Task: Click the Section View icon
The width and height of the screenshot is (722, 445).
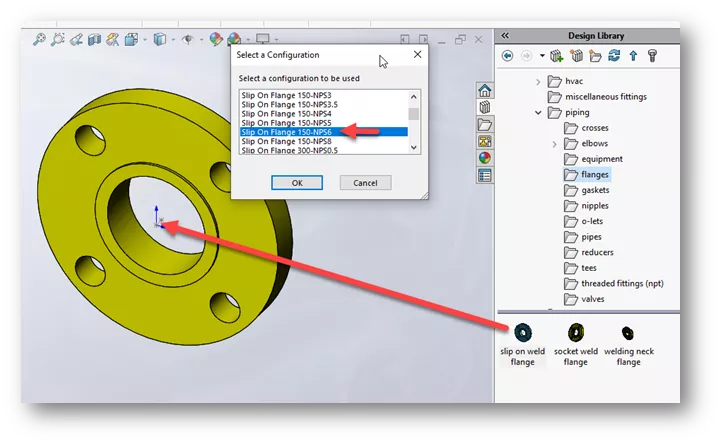Action: pos(94,40)
